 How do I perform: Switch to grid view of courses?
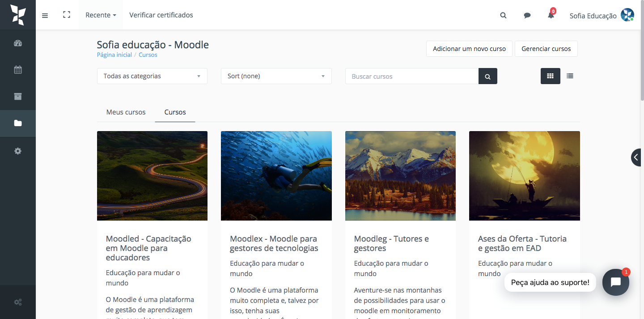pyautogui.click(x=551, y=76)
